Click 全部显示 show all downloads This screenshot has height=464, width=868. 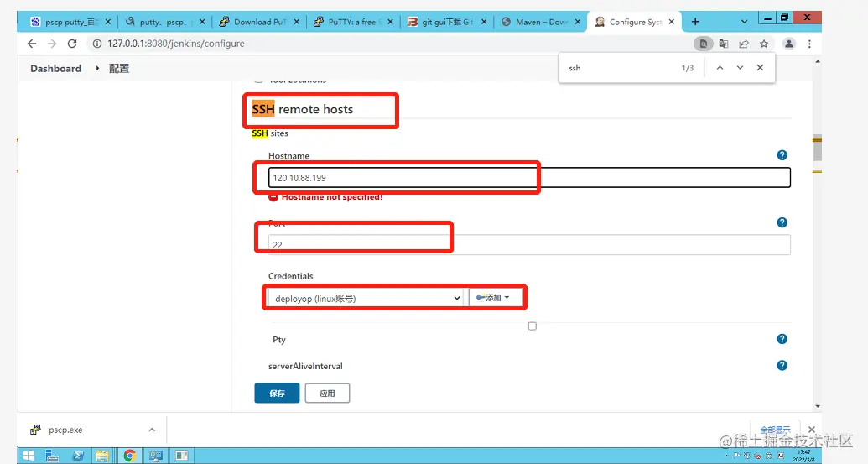coord(775,430)
